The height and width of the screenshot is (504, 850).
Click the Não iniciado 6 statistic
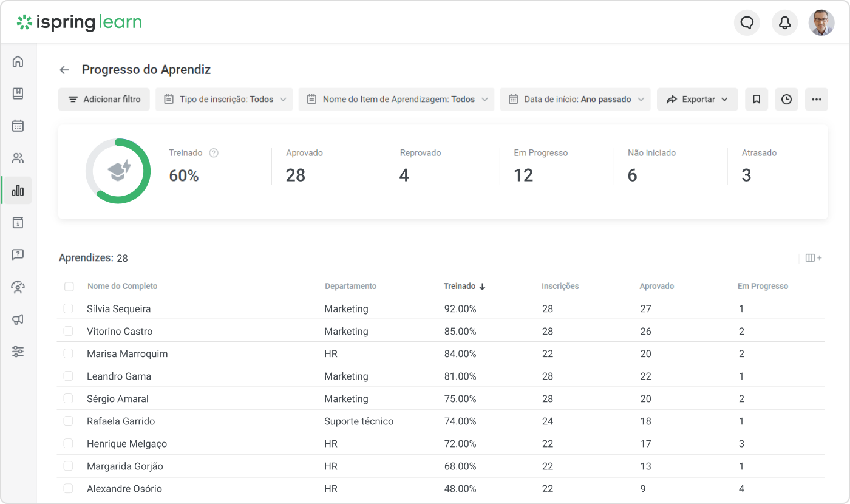pos(651,166)
